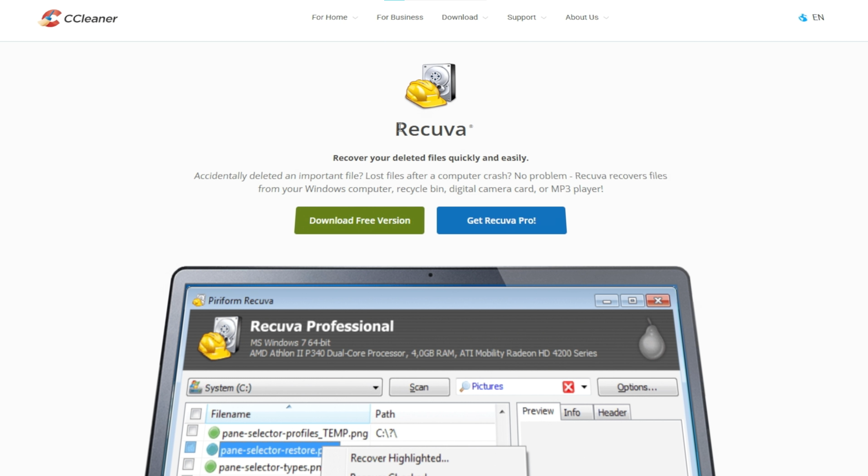Expand the Download menu
The width and height of the screenshot is (868, 476).
tap(464, 17)
